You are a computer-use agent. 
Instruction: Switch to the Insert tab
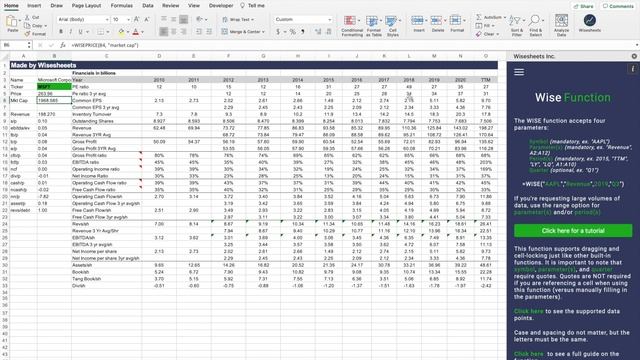pyautogui.click(x=34, y=6)
